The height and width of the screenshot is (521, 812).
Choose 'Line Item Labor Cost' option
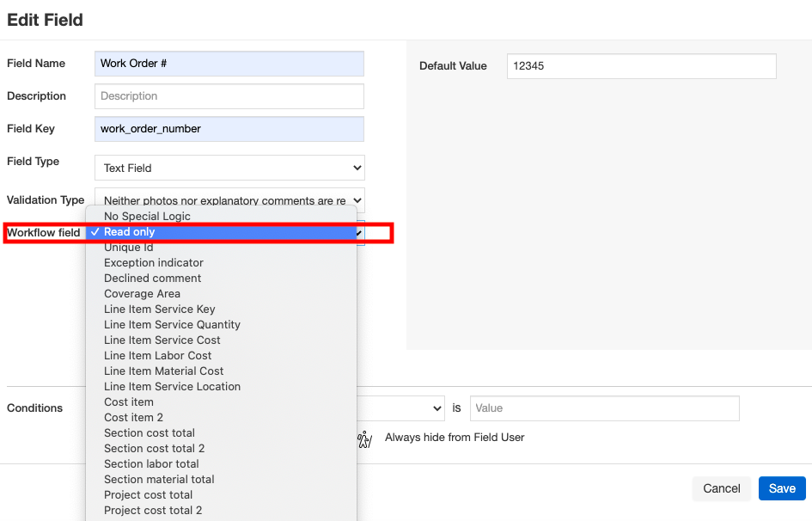coord(157,356)
